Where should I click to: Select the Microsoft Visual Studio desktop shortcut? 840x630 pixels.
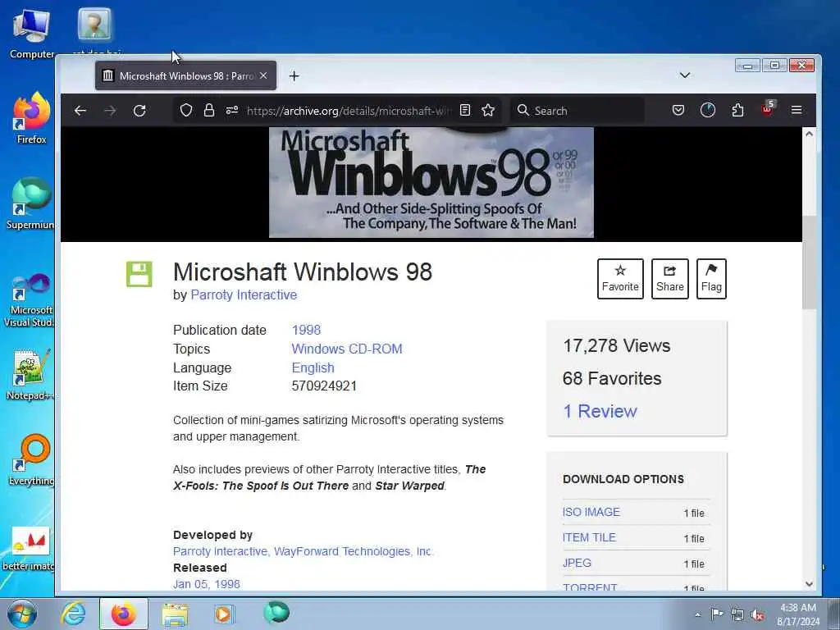point(29,300)
